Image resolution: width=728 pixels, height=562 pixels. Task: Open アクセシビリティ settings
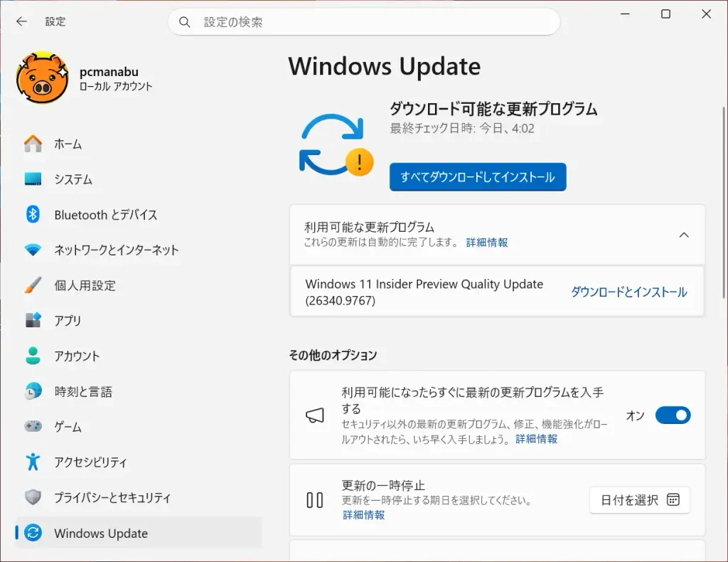(x=139, y=462)
